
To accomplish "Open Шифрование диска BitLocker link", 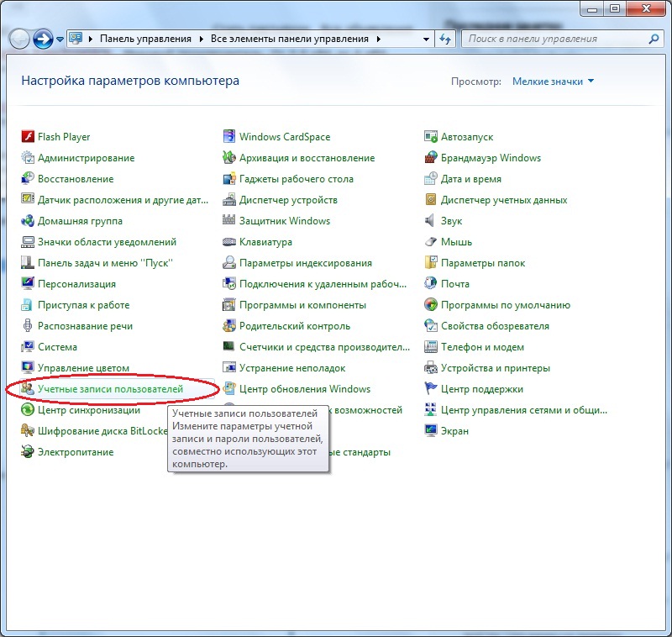I will 102,431.
